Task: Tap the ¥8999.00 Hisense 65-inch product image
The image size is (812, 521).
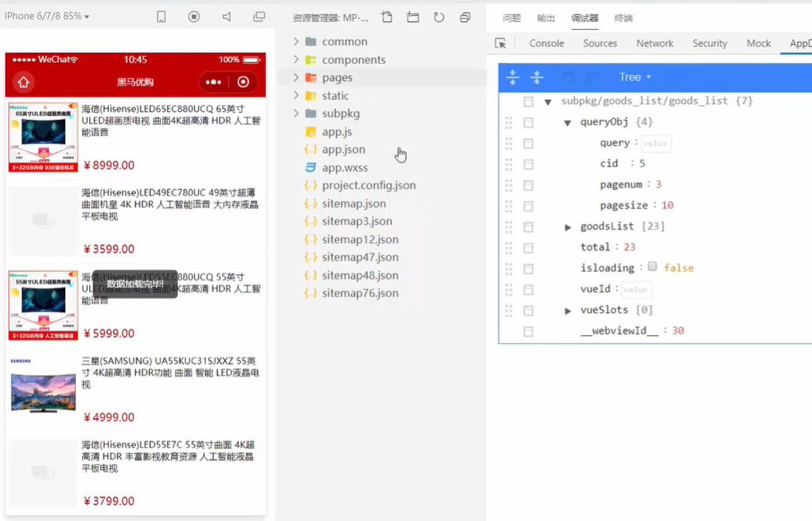Action: pyautogui.click(x=43, y=137)
